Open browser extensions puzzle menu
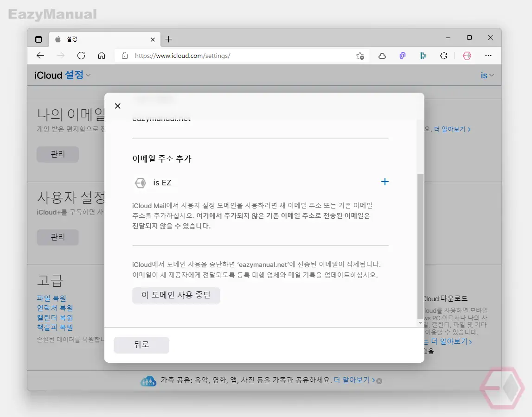 443,56
